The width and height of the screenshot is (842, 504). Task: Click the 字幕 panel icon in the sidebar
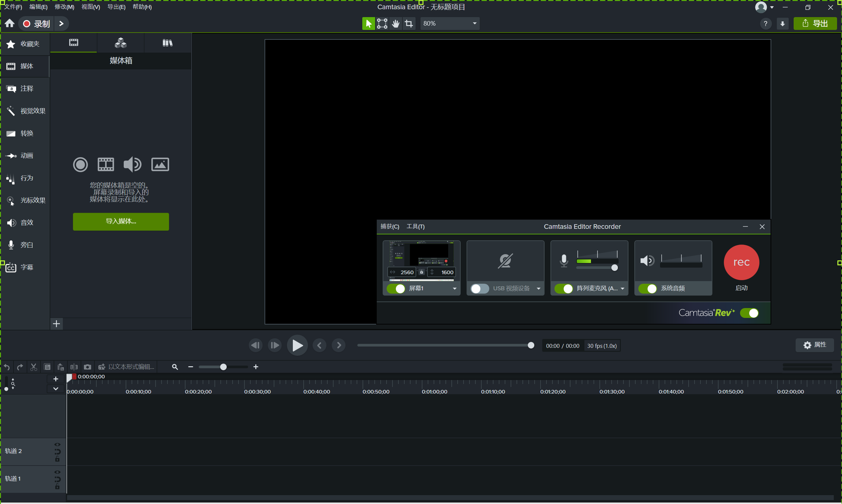25,267
